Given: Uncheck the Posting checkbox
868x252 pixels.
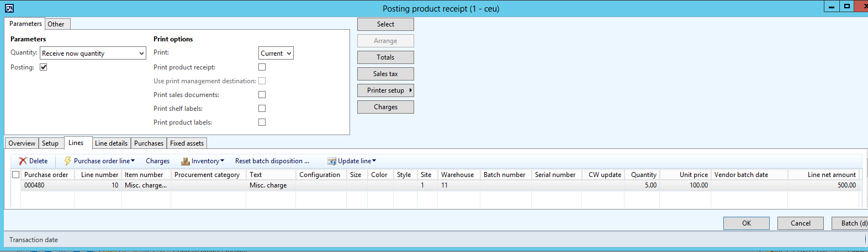Looking at the screenshot, I should click(x=44, y=67).
